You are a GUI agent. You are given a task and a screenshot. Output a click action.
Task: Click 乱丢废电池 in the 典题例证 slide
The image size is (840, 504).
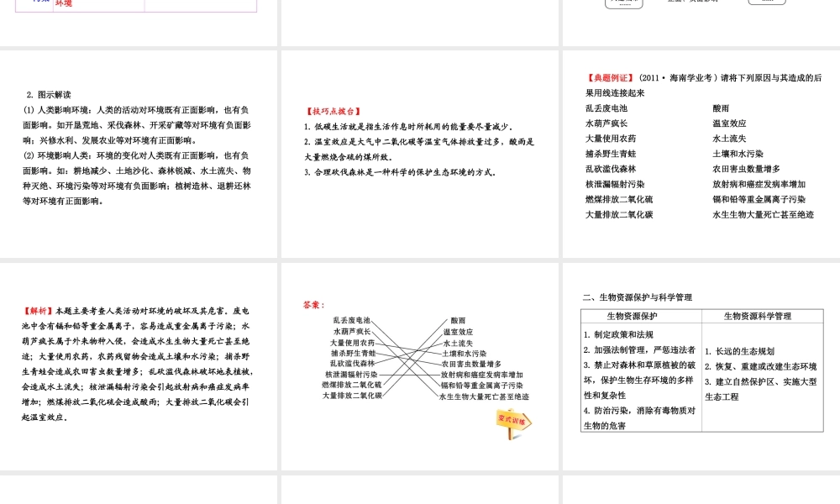point(606,108)
